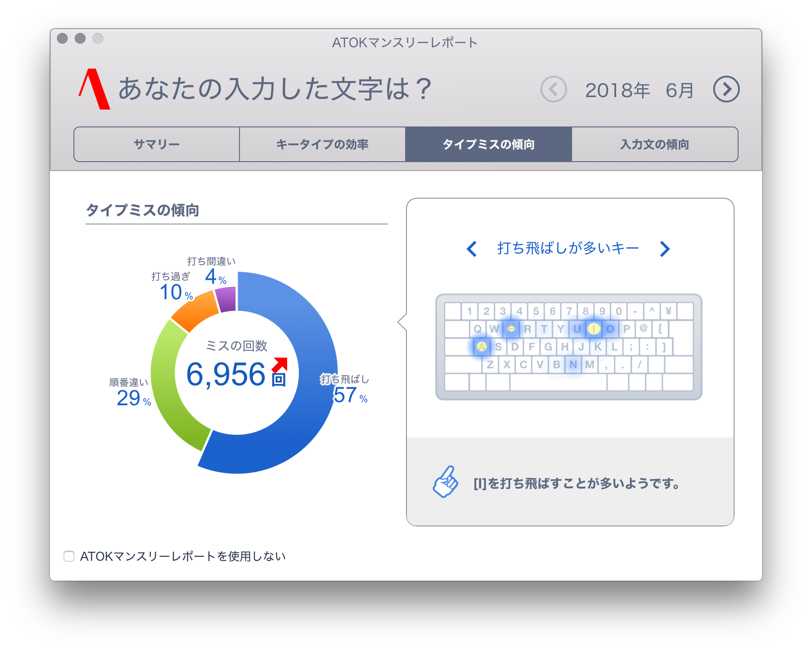Click the 2018年 6月 date text
The height and width of the screenshot is (652, 812).
pyautogui.click(x=639, y=90)
